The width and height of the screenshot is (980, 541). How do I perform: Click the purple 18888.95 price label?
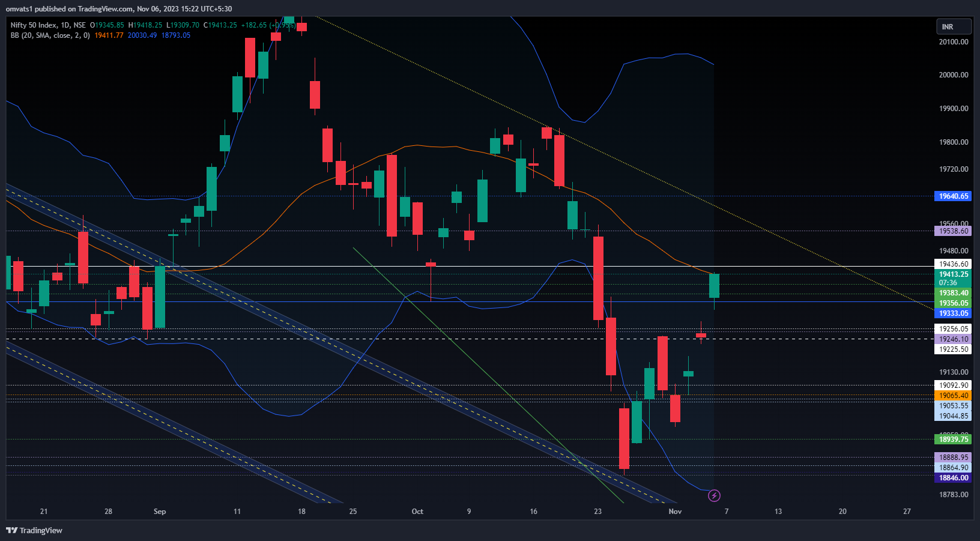tap(953, 458)
